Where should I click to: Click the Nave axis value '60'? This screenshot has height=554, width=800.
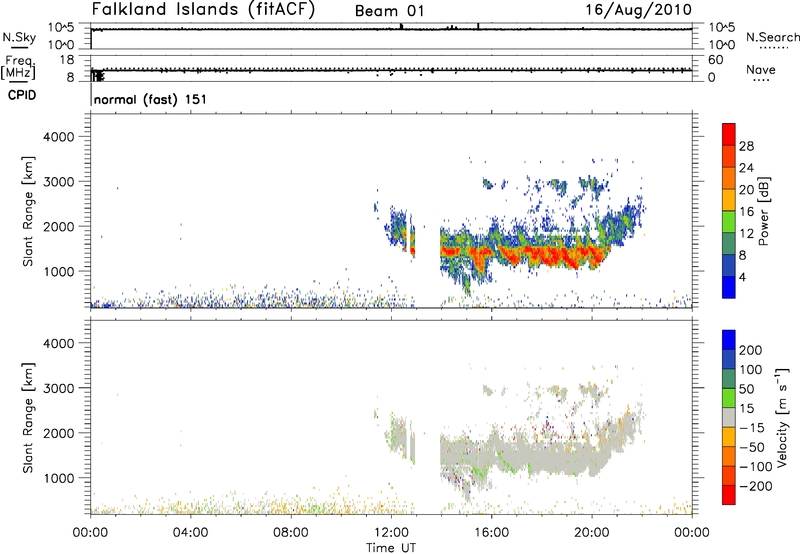(x=715, y=60)
